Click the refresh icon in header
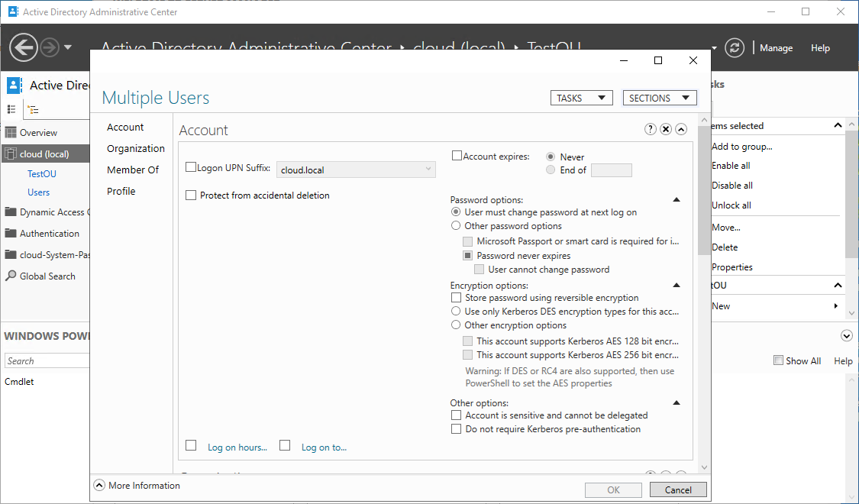 (734, 47)
